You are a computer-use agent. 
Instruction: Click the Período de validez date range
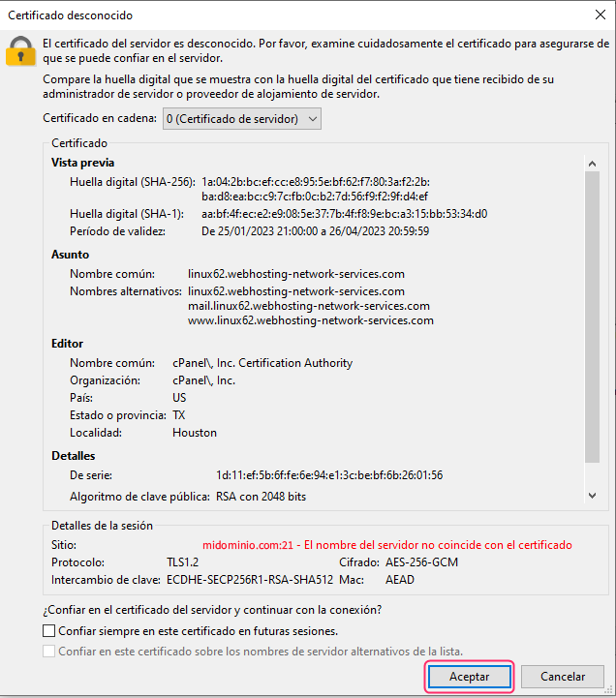pyautogui.click(x=316, y=231)
